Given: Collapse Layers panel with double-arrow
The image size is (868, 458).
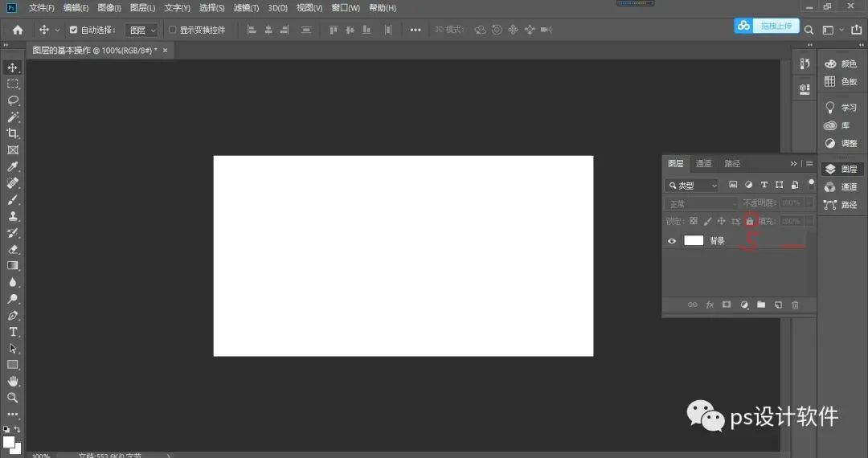Looking at the screenshot, I should tap(793, 164).
